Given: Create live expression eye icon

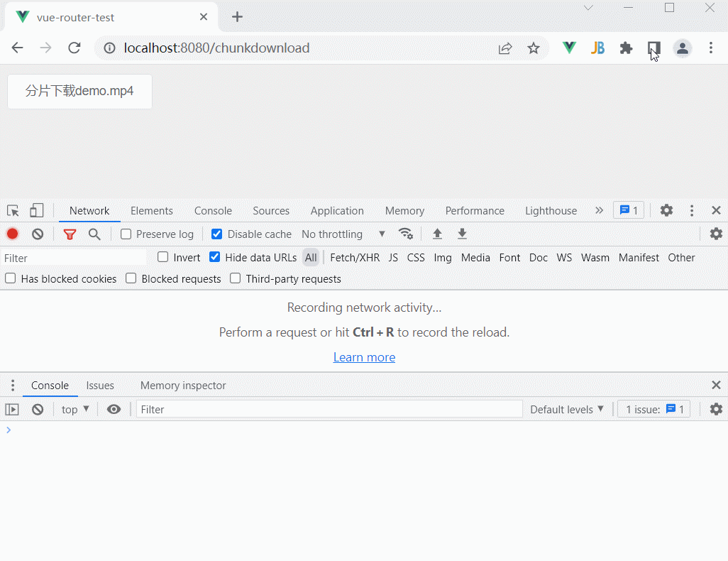Looking at the screenshot, I should (114, 410).
